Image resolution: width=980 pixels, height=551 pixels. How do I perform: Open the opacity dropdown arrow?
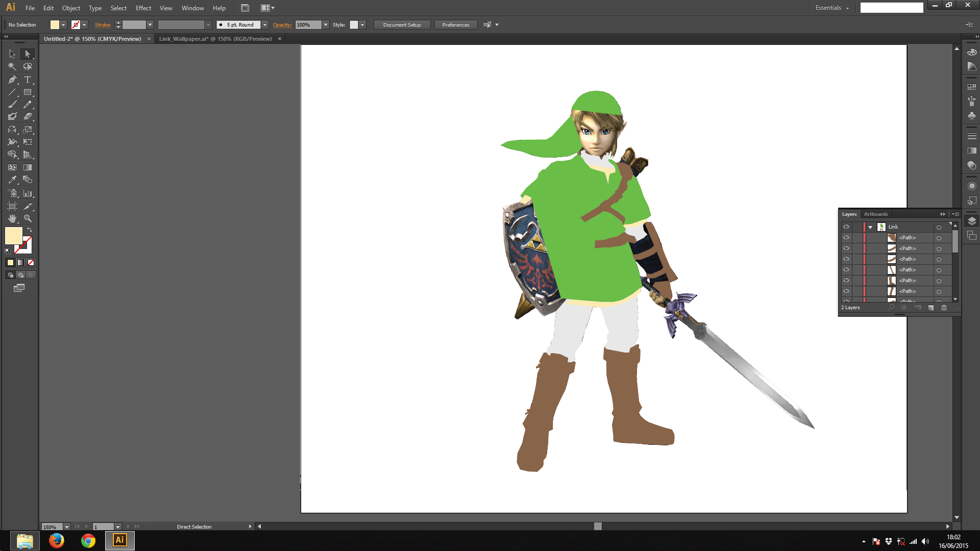pyautogui.click(x=326, y=25)
